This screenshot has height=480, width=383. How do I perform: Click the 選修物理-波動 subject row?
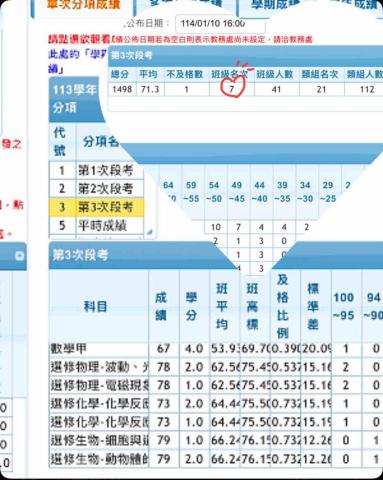coord(216,367)
